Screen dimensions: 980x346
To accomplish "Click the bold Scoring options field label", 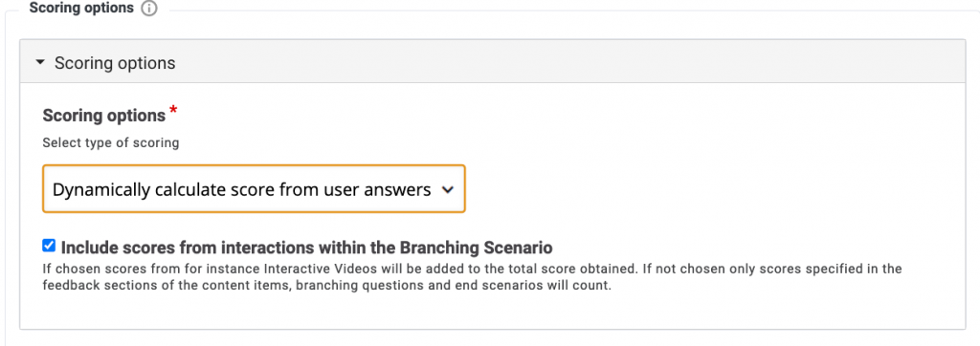I will 103,116.
